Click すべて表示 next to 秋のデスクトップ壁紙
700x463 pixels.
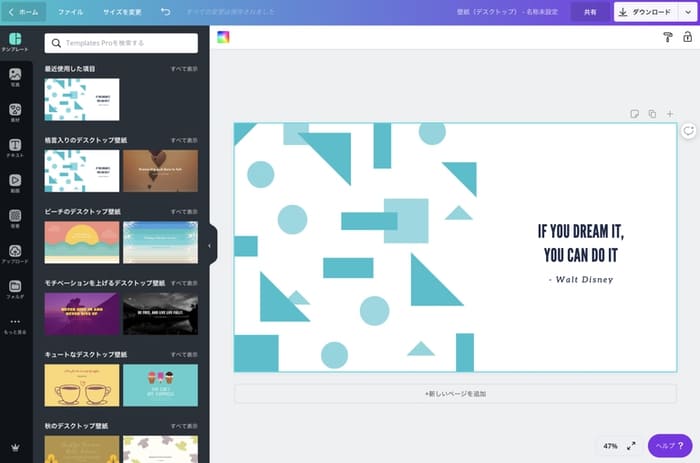(x=184, y=426)
